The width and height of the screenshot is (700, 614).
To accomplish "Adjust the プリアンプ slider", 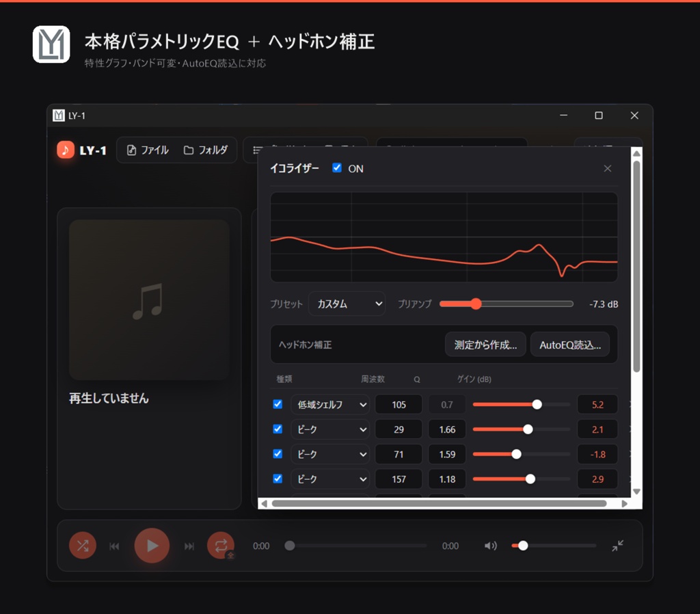I will point(507,304).
